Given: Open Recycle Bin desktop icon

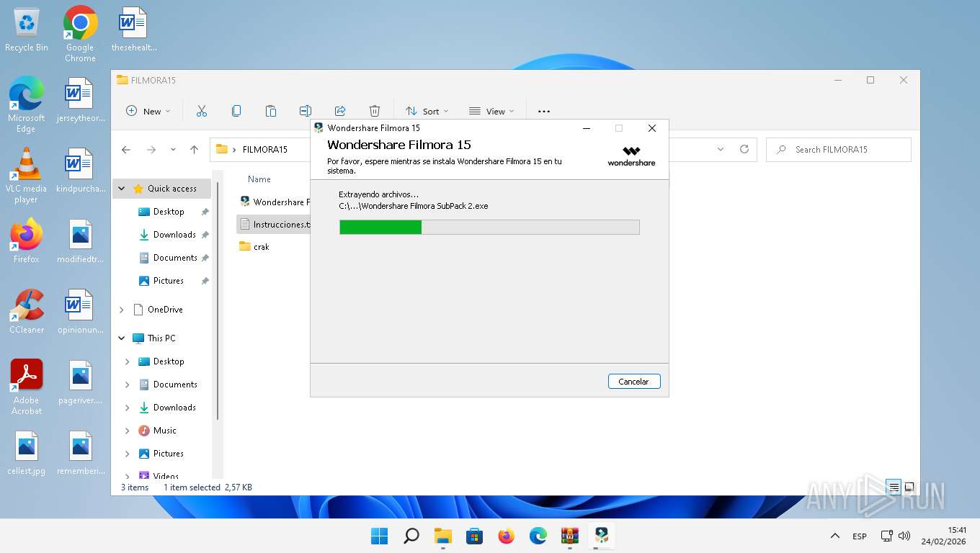Looking at the screenshot, I should tap(27, 30).
